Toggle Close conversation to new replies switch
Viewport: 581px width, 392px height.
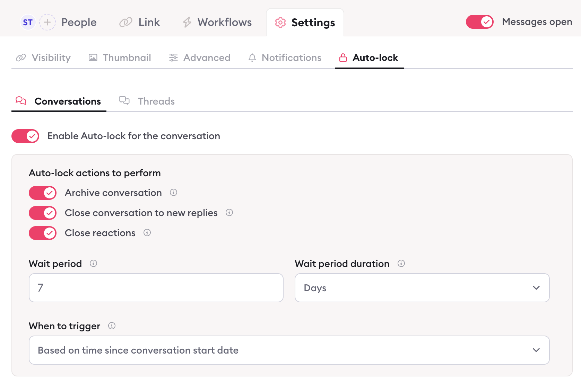pos(43,213)
